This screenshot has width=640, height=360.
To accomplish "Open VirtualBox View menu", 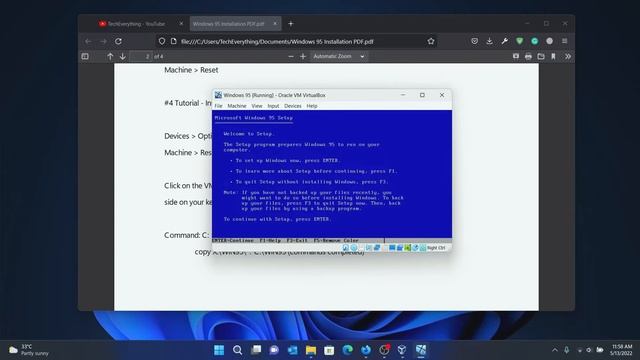I will point(257,106).
